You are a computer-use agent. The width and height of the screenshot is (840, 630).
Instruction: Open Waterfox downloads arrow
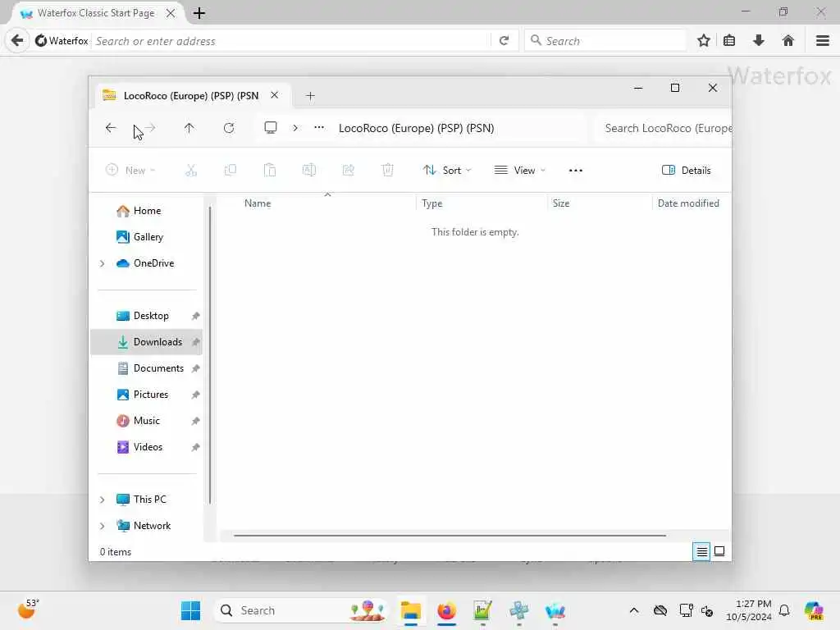[759, 41]
